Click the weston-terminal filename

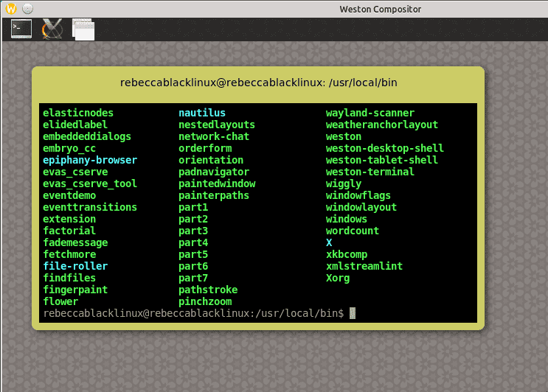point(370,172)
